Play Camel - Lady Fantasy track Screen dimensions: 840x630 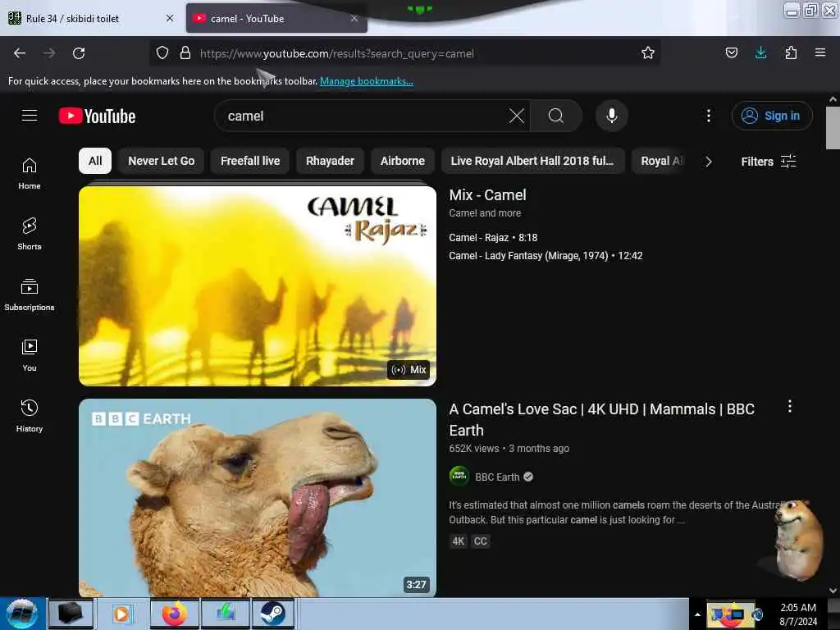tap(546, 256)
